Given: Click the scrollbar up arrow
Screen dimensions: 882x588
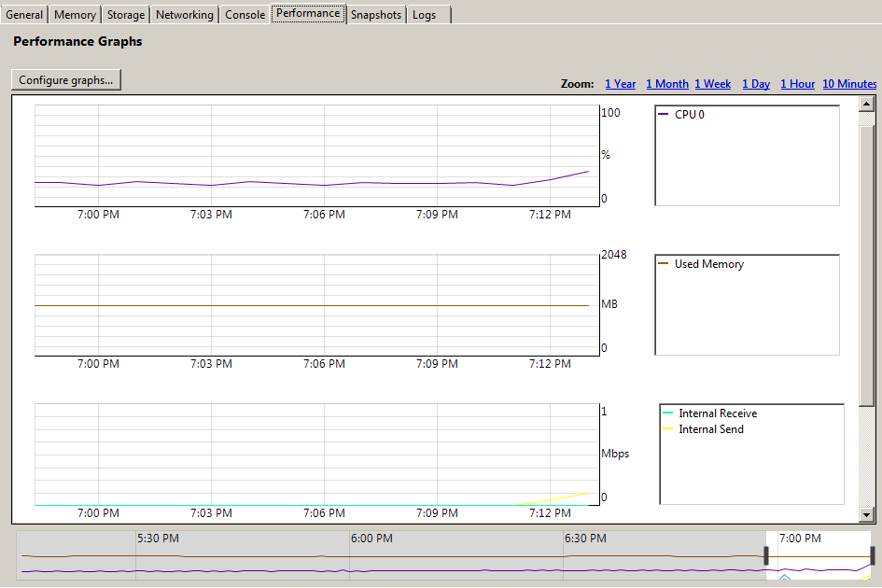Looking at the screenshot, I should pyautogui.click(x=866, y=105).
